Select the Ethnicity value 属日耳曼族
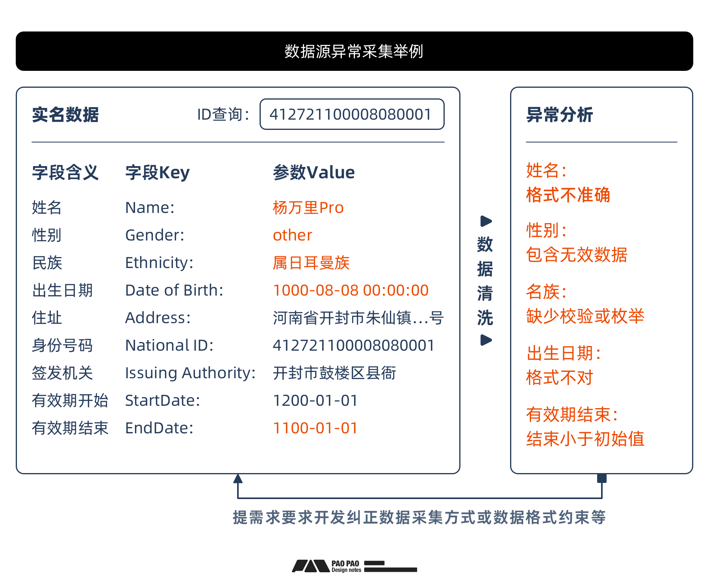This screenshot has height=588, width=709. [x=311, y=263]
